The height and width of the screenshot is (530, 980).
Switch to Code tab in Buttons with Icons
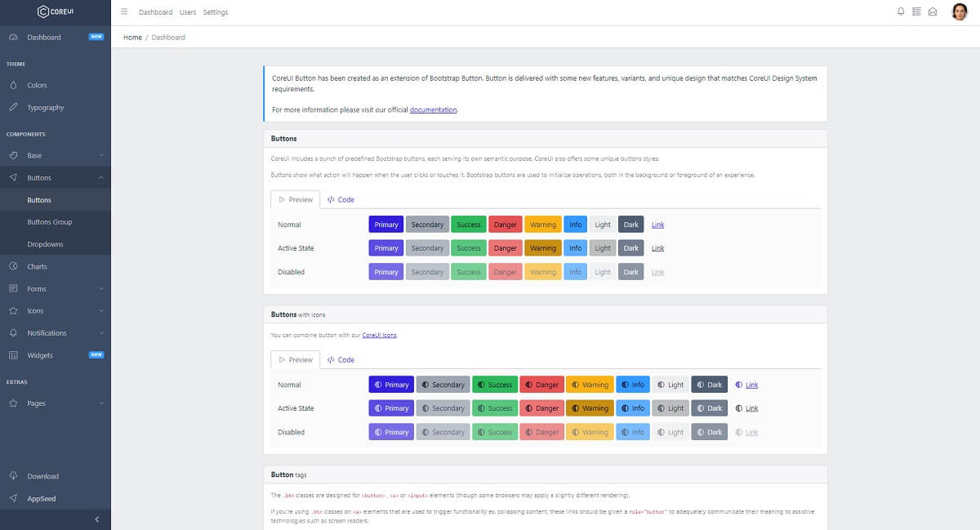[x=341, y=359]
